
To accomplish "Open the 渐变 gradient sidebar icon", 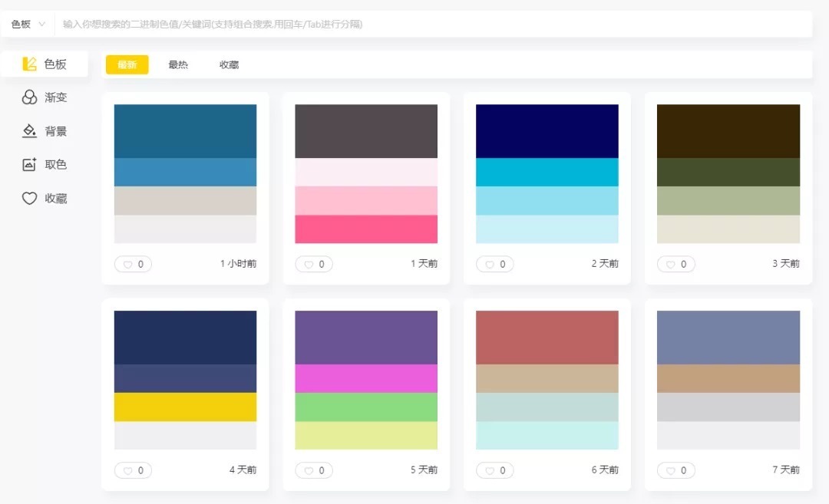I will pyautogui.click(x=29, y=97).
